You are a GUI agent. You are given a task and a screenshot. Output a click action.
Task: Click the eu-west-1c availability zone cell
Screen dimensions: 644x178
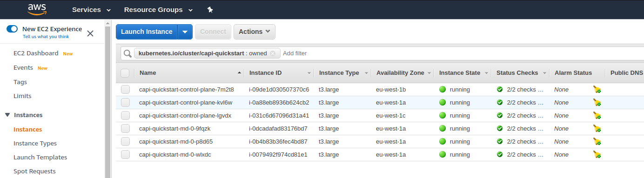(391, 116)
